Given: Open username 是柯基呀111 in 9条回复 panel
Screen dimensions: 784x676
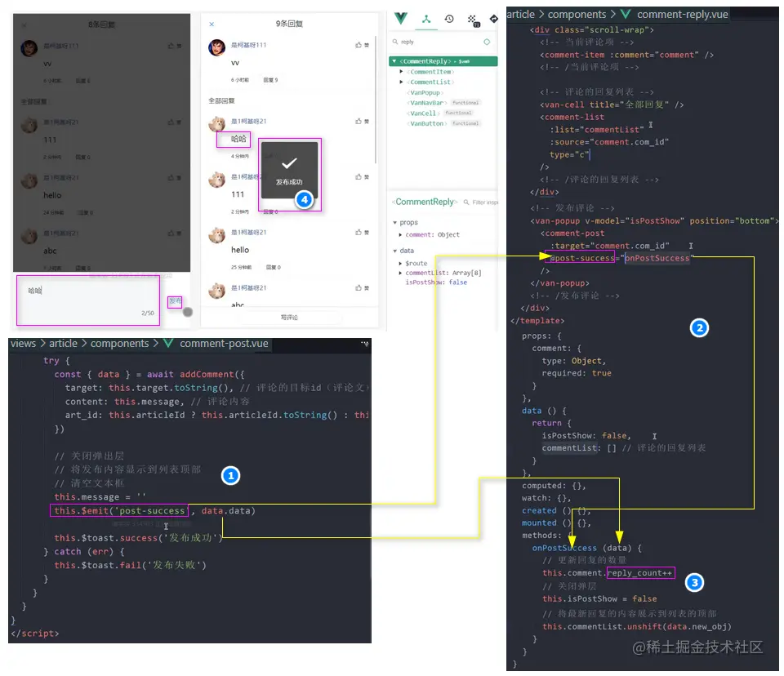Looking at the screenshot, I should [248, 45].
